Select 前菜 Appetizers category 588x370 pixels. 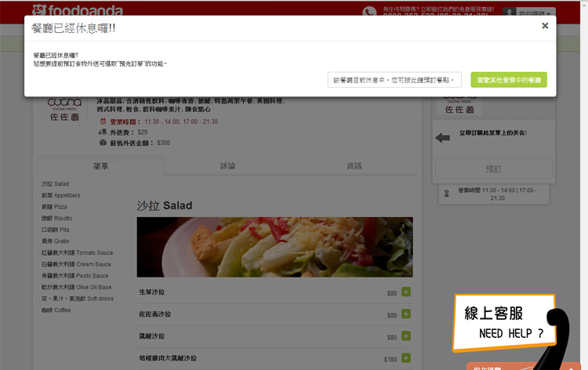click(60, 195)
